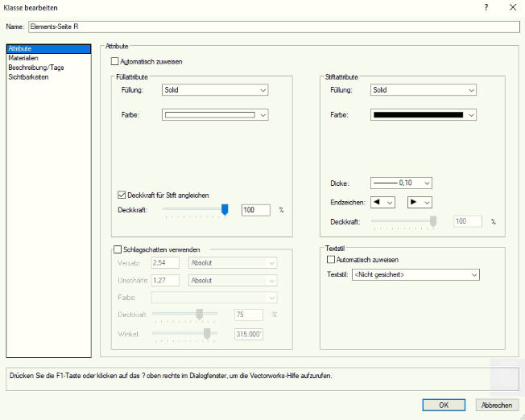The width and height of the screenshot is (525, 420).
Task: Click the fill Deckkraft slider handle
Action: pos(225,210)
